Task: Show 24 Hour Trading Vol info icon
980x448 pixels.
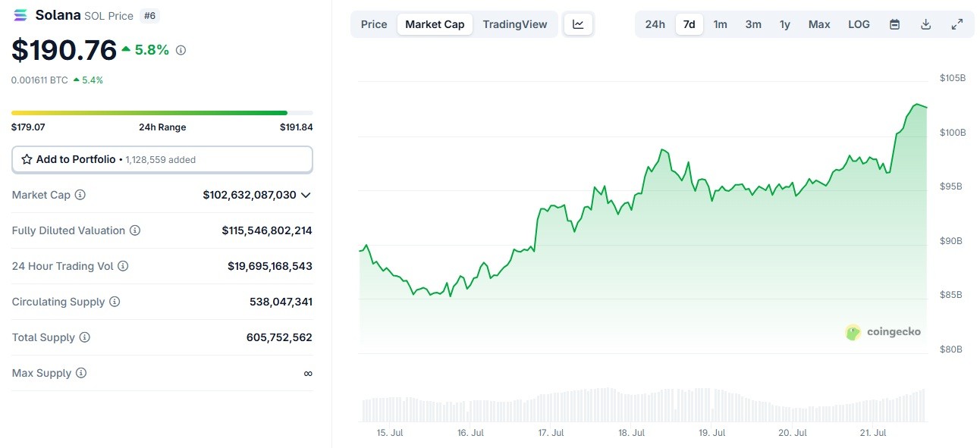Action: point(123,266)
